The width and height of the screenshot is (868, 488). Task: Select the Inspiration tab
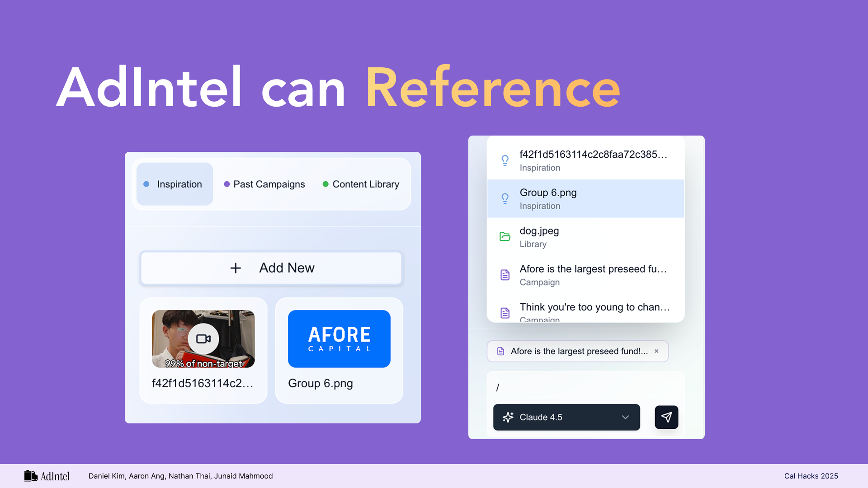175,184
